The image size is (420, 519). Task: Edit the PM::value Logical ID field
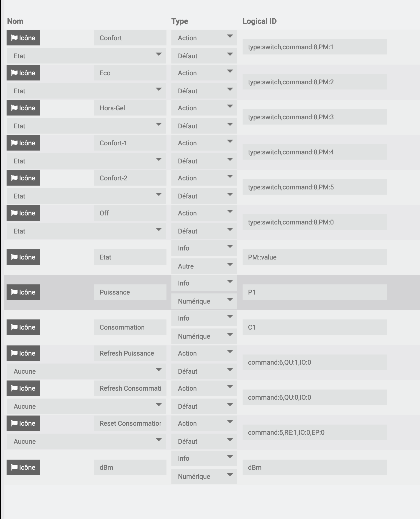point(314,257)
